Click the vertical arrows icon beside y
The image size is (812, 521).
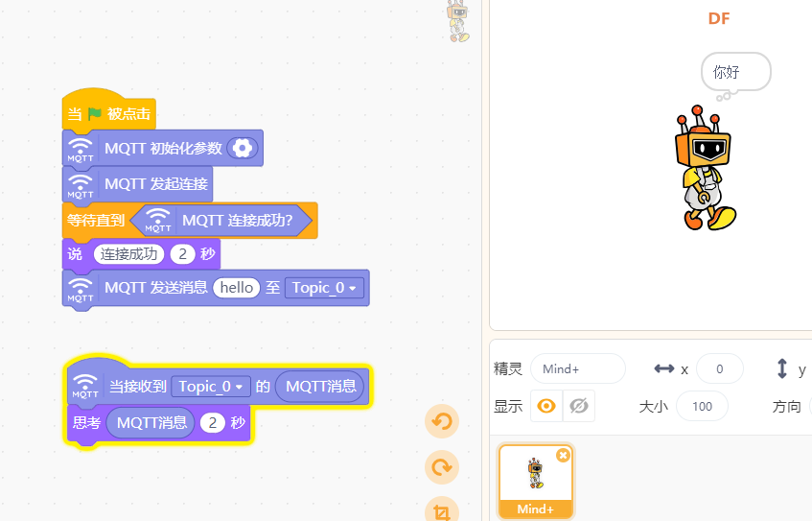781,369
